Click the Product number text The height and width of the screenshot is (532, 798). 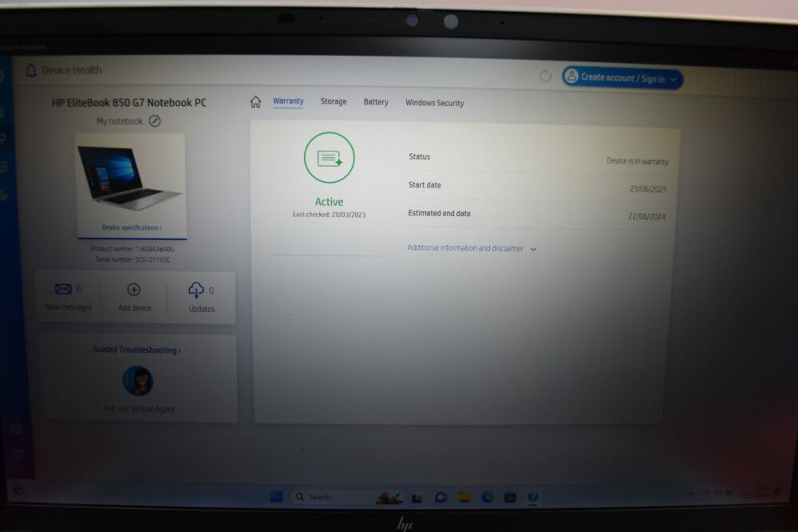coord(132,249)
